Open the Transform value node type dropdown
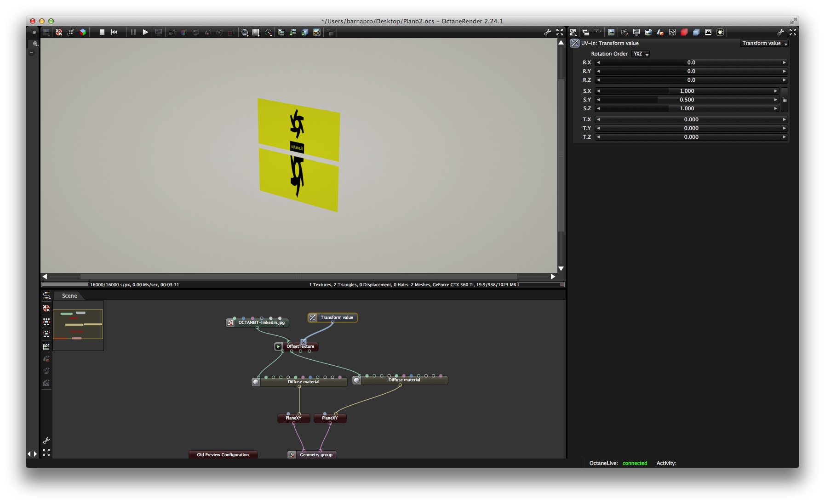The width and height of the screenshot is (825, 504). coord(764,43)
